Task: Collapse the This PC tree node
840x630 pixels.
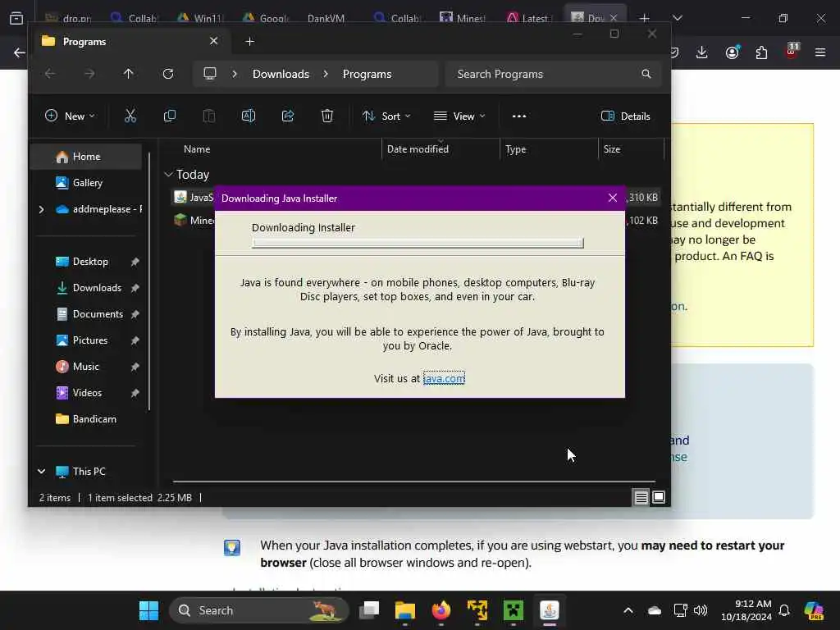Action: click(x=41, y=472)
